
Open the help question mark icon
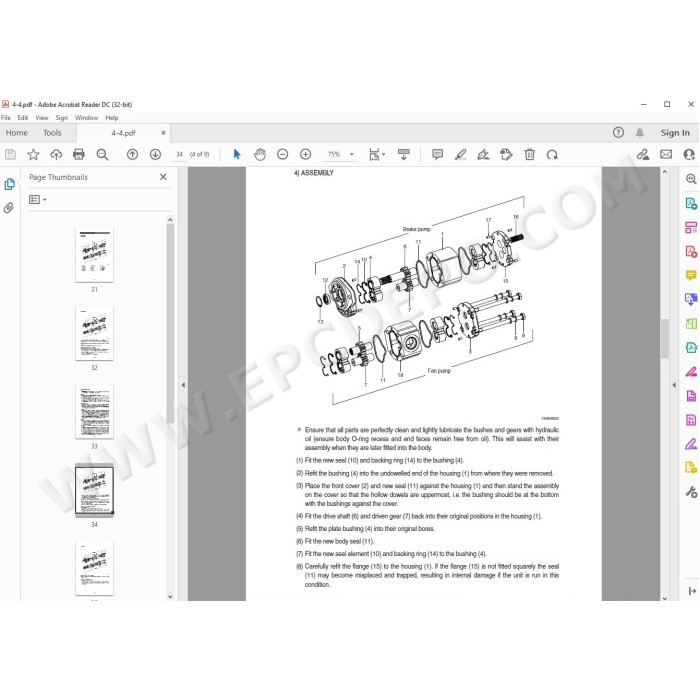pos(618,133)
